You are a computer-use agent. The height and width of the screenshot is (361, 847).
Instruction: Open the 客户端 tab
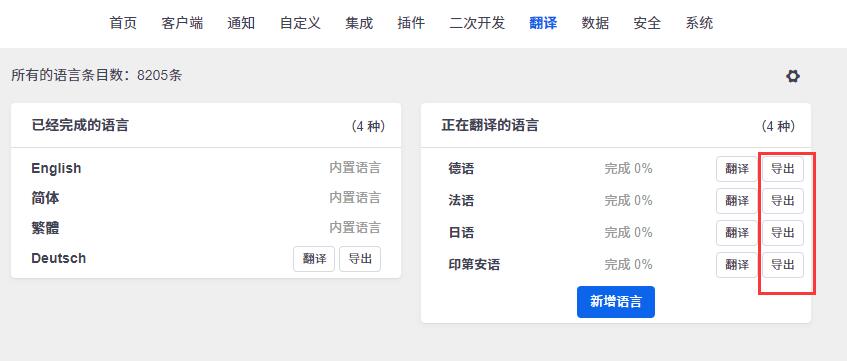click(182, 23)
